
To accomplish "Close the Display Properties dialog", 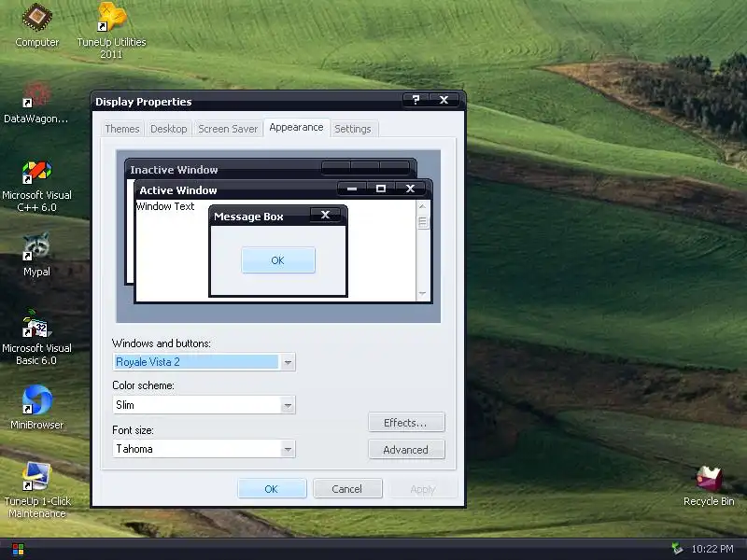I will click(444, 100).
